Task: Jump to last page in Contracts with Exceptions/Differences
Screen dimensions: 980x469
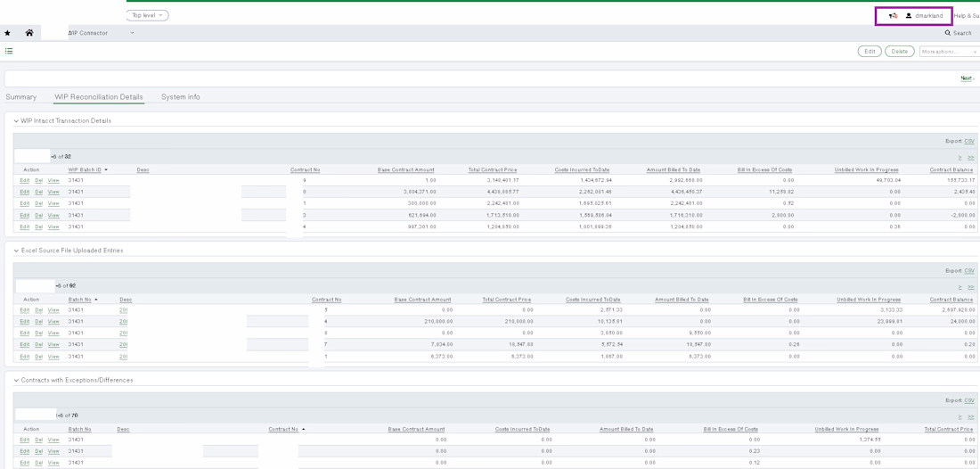Action: [x=970, y=416]
